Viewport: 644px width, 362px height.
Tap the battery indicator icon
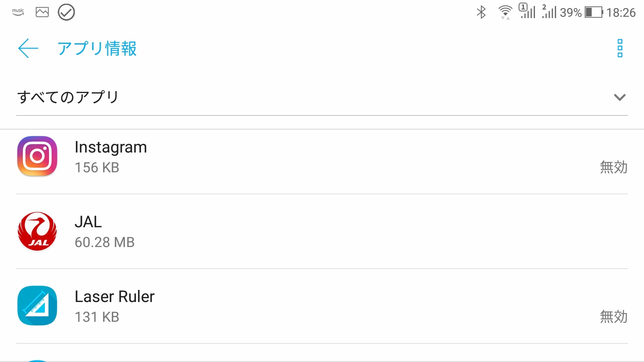(594, 12)
